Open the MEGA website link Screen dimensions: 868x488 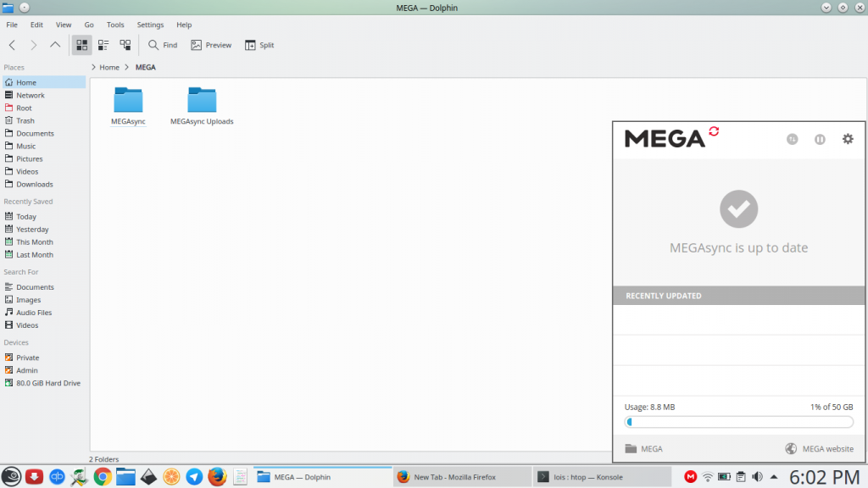819,449
